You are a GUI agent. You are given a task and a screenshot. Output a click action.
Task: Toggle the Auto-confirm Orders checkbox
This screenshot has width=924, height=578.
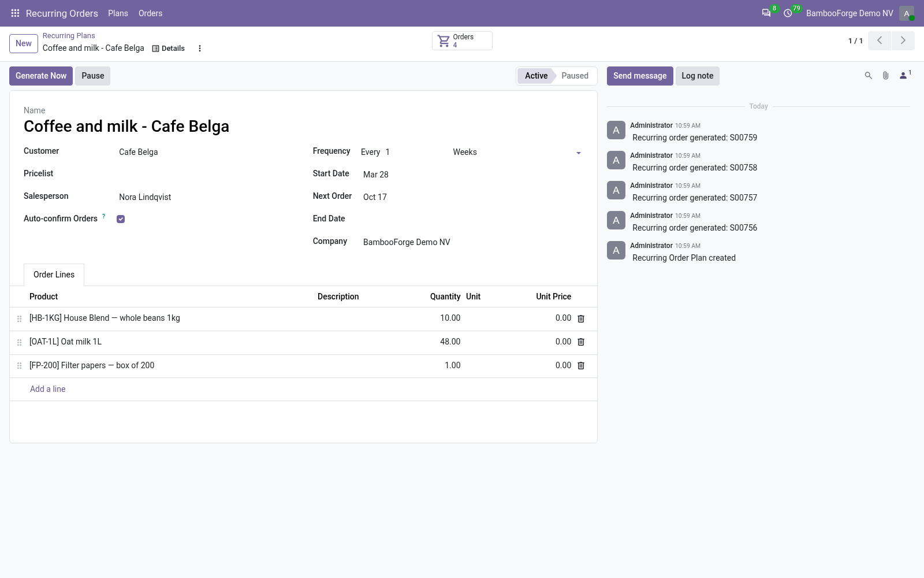tap(121, 219)
